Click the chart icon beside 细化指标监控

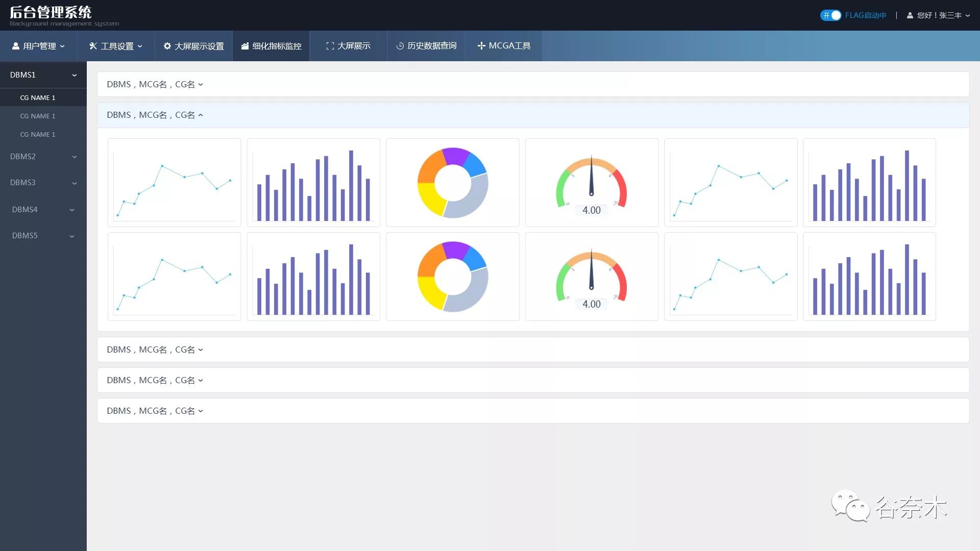(x=245, y=46)
